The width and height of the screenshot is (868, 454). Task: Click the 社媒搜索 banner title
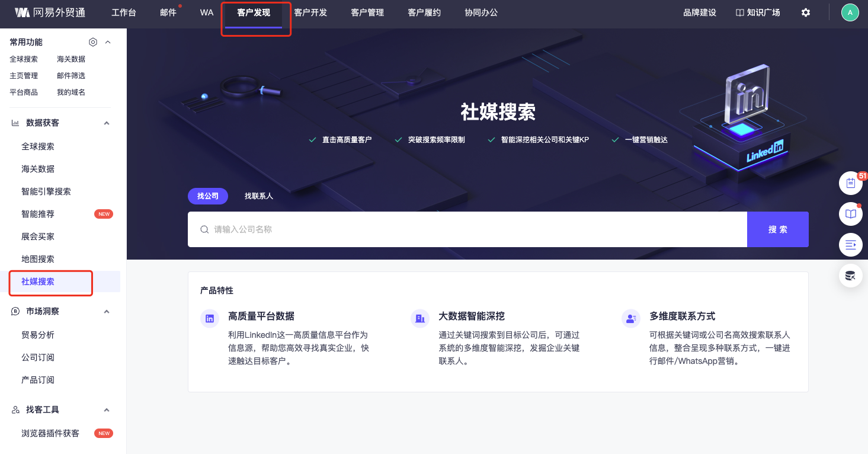click(498, 112)
